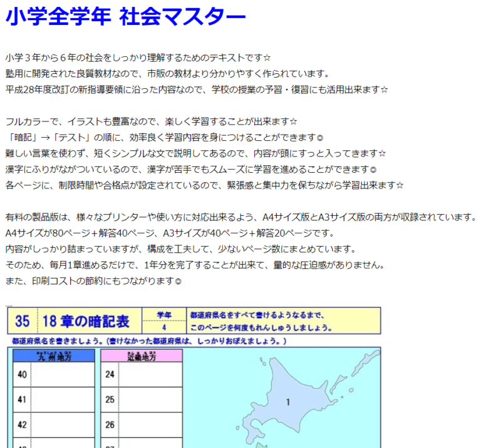Click the line starting 漢字にふりがながついている
Image resolution: width=481 pixels, height=448 pixels.
point(191,169)
